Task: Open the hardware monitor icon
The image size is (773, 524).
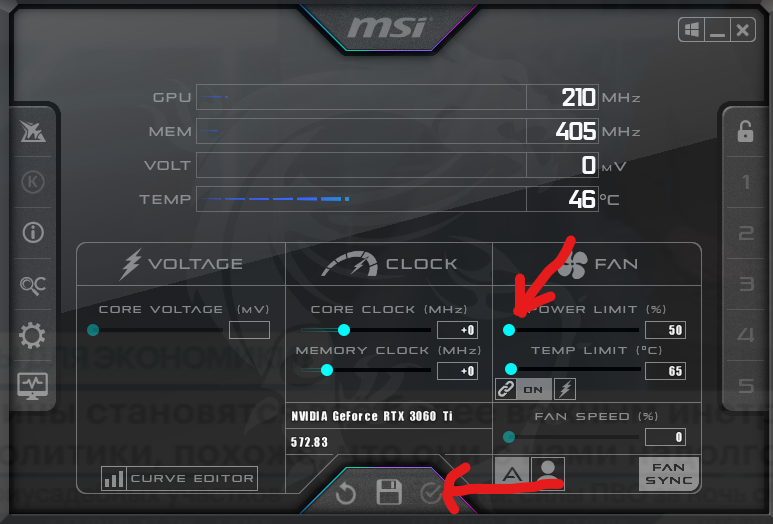Action: (33, 386)
